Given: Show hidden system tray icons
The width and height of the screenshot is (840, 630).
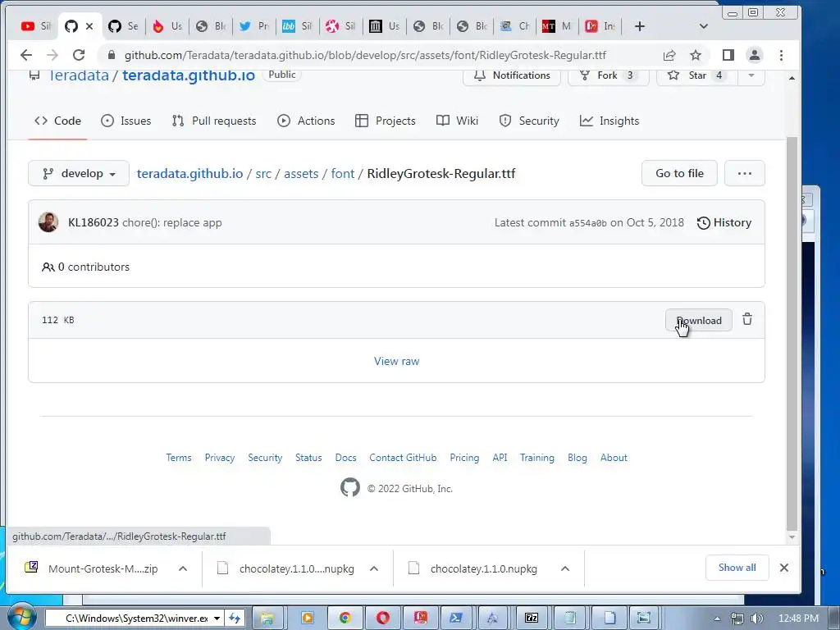Looking at the screenshot, I should (717, 619).
